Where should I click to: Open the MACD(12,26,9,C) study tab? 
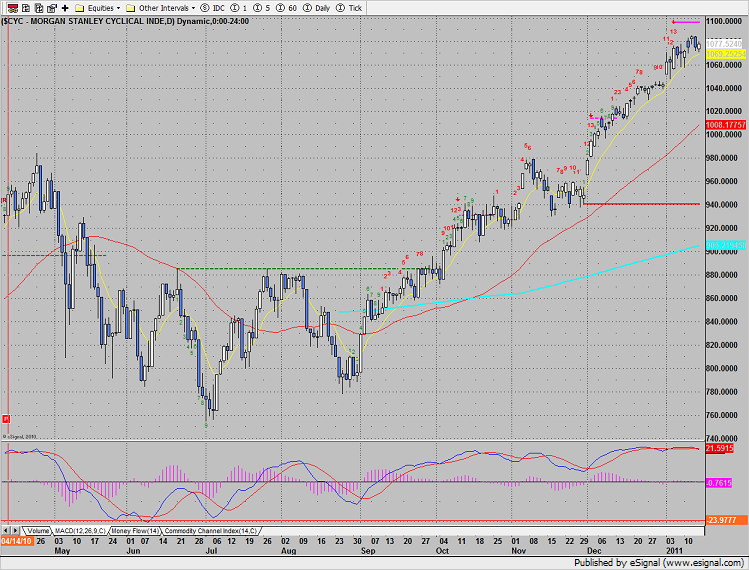tap(80, 531)
